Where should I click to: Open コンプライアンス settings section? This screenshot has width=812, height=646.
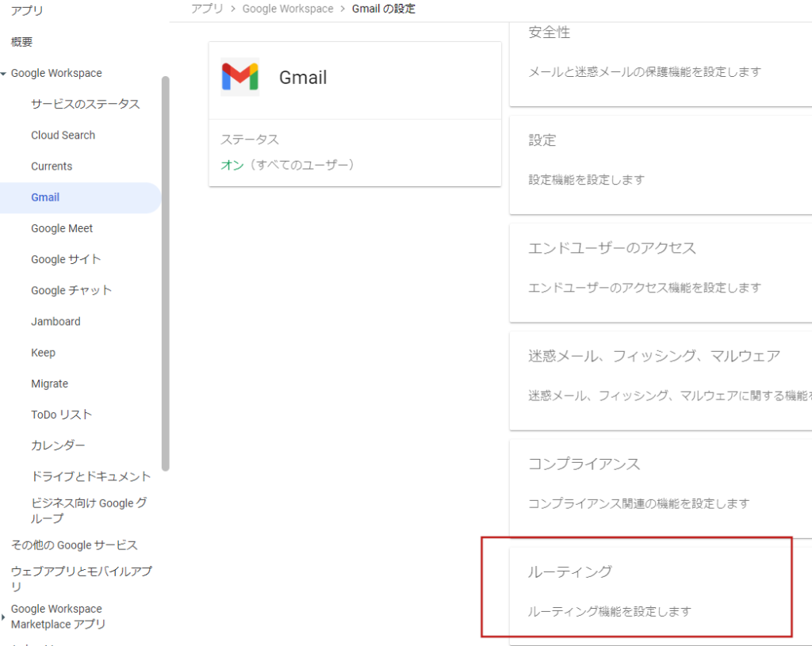point(660,482)
